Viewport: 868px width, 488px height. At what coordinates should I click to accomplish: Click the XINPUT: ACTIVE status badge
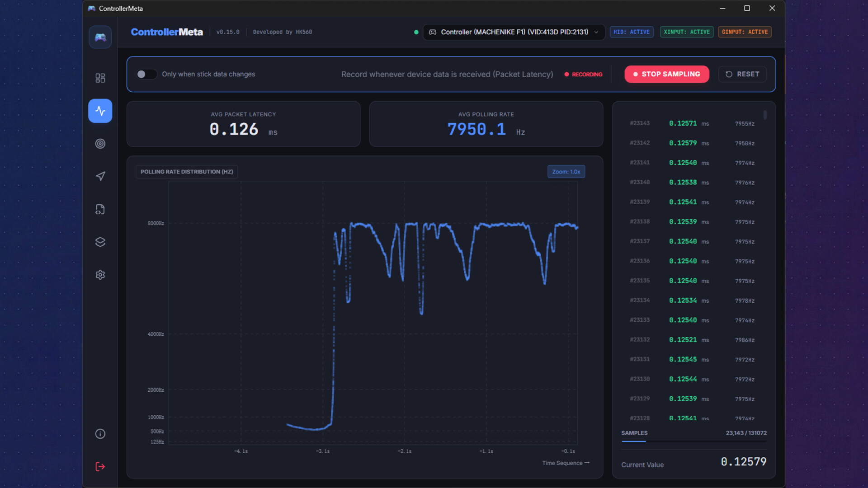686,32
